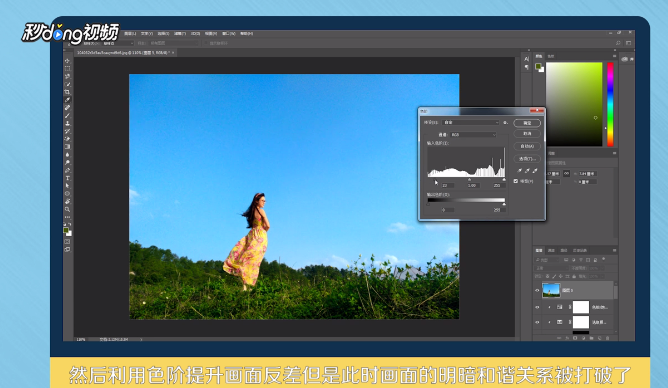
Task: Click the Auto button in Levels
Action: pos(527,146)
